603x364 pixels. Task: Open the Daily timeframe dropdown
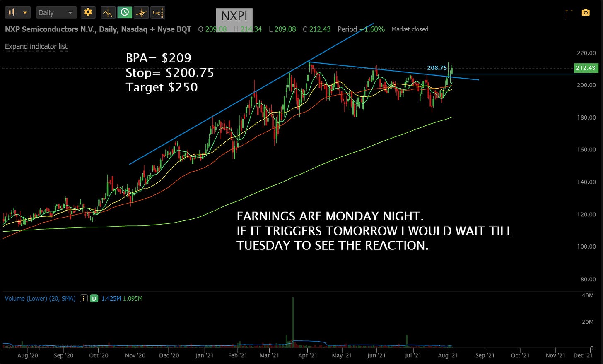55,12
